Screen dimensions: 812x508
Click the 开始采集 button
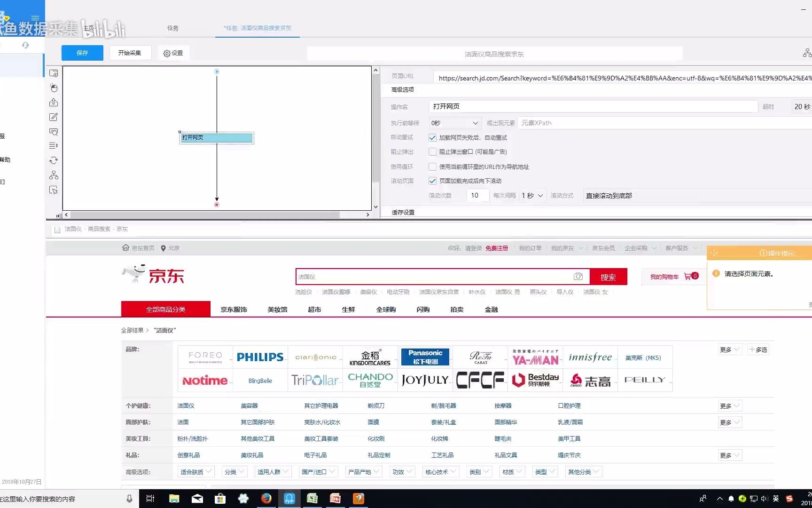pos(130,53)
